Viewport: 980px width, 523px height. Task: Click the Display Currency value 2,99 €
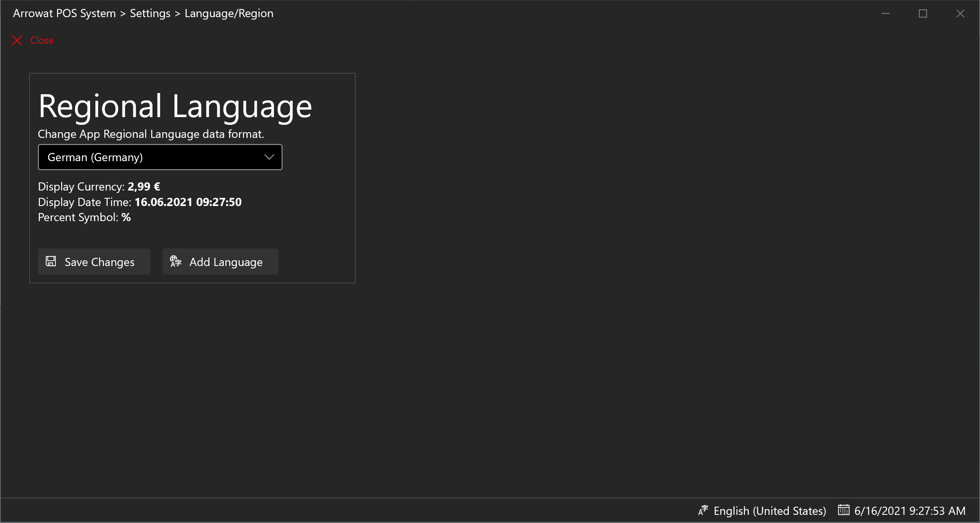click(144, 186)
